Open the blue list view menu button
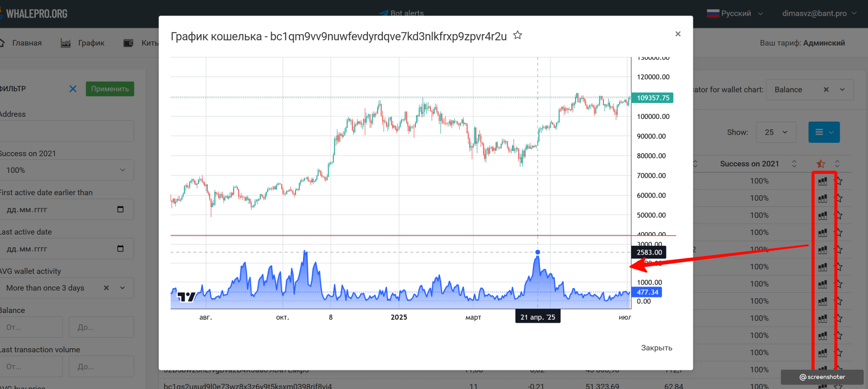The width and height of the screenshot is (868, 389). click(824, 132)
